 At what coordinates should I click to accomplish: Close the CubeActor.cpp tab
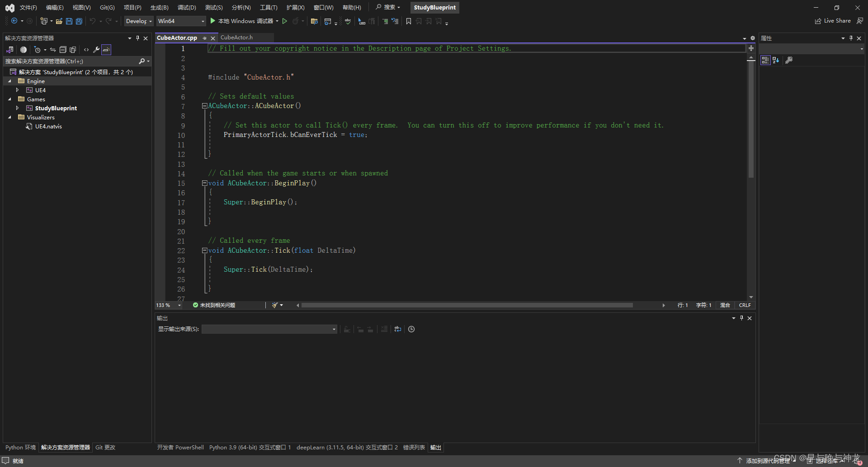pos(212,38)
